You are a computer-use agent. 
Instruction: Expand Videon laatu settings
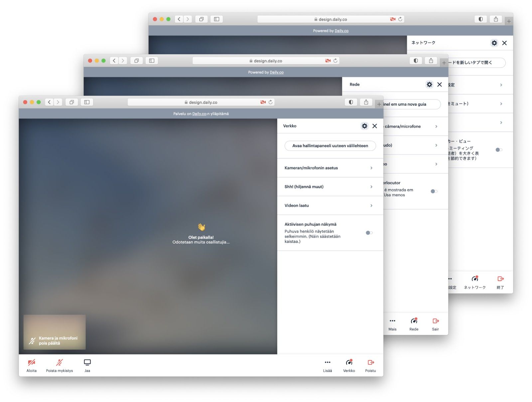pyautogui.click(x=329, y=205)
